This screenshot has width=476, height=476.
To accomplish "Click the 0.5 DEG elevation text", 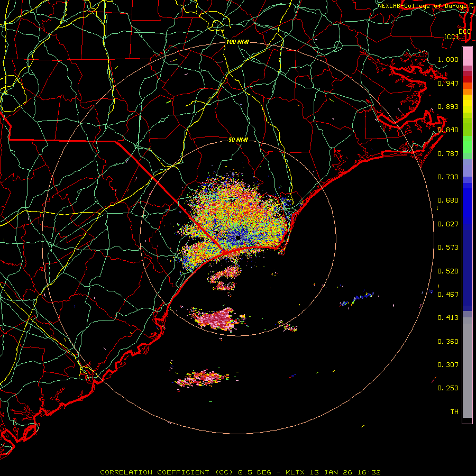I will (254, 472).
